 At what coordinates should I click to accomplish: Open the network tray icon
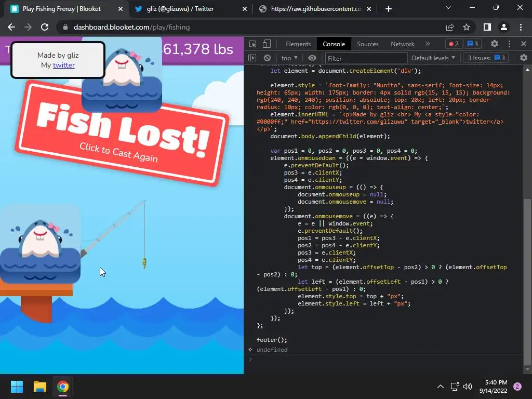pyautogui.click(x=455, y=387)
